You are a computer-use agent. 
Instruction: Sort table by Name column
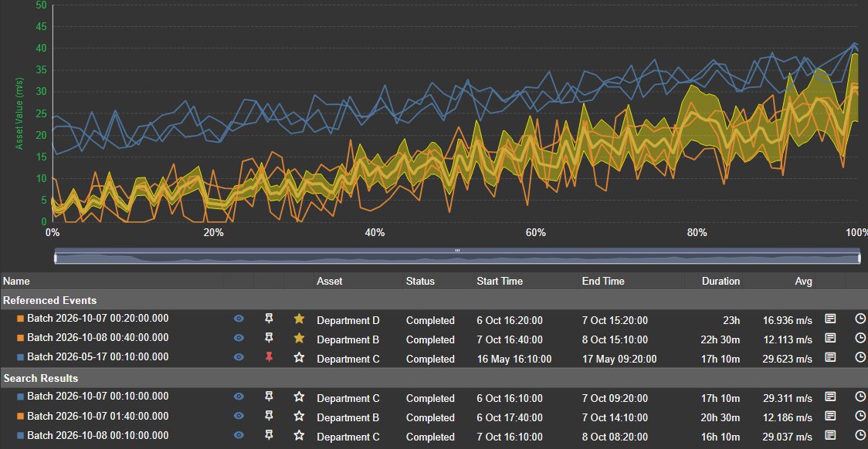pos(17,281)
